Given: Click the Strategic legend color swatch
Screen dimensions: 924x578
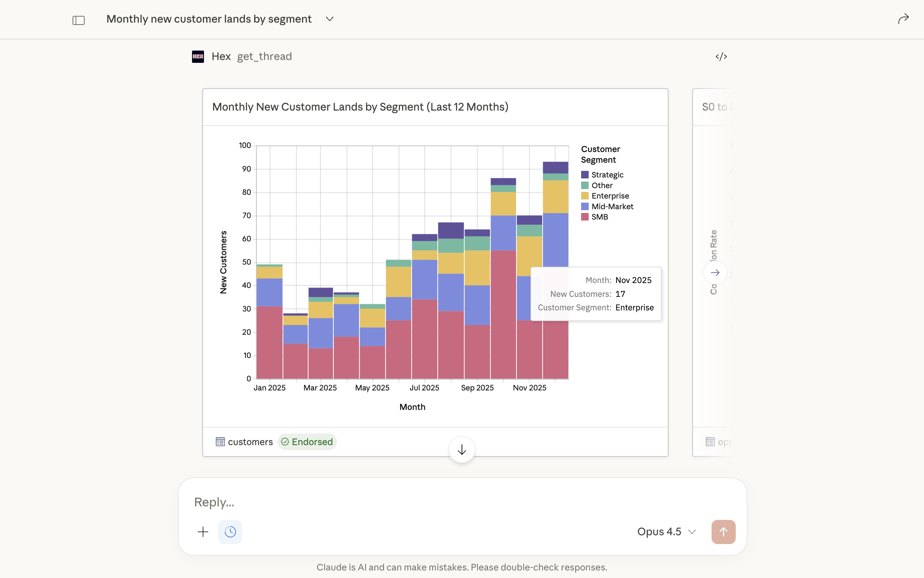Looking at the screenshot, I should pos(584,175).
